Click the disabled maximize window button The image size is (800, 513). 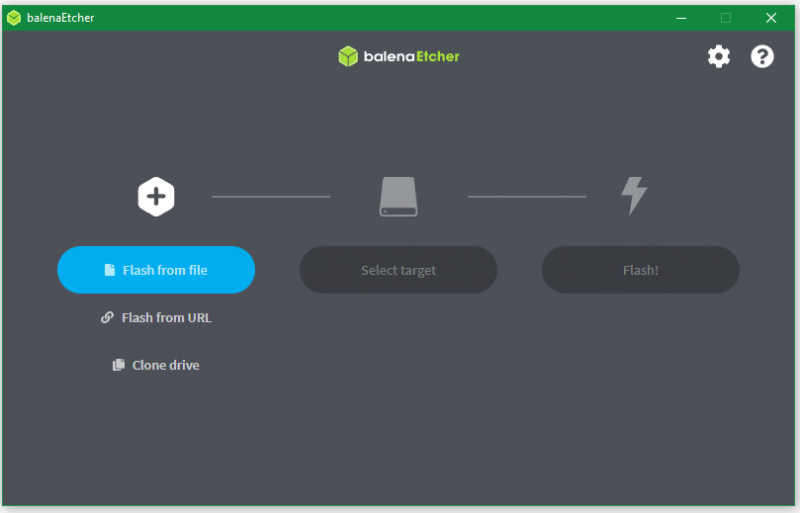[726, 18]
